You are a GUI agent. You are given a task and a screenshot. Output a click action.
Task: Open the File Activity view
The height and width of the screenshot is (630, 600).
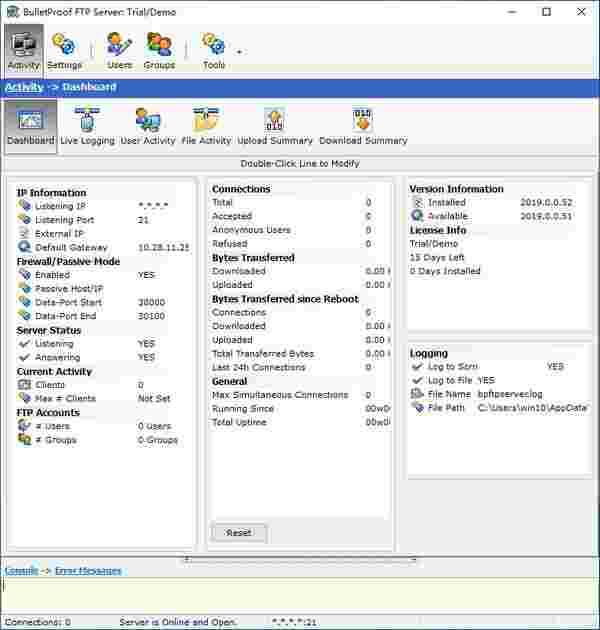point(206,126)
